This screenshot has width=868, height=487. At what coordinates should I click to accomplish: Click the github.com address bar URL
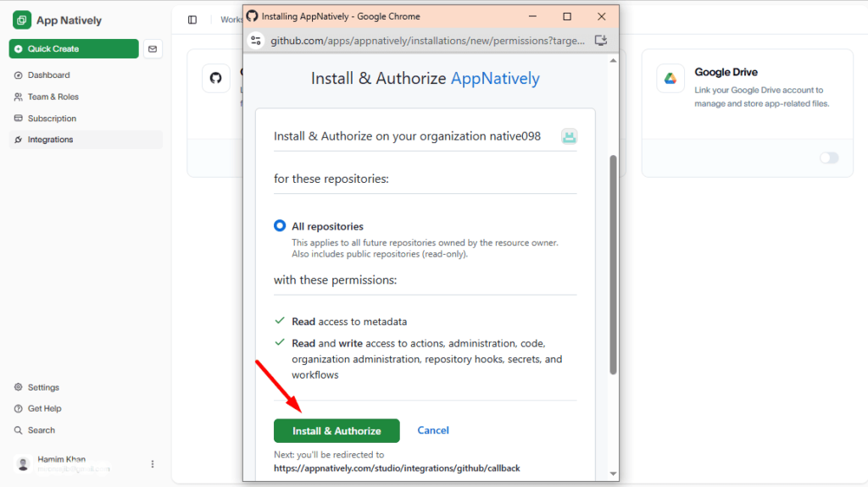click(x=427, y=41)
